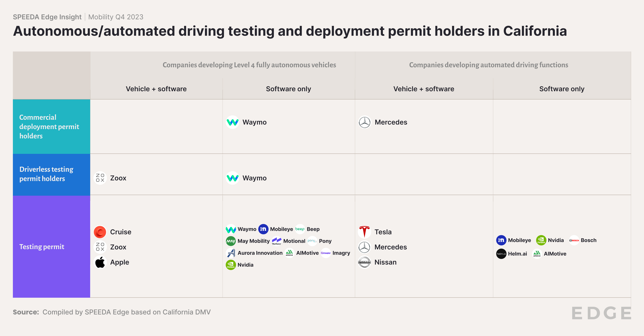The width and height of the screenshot is (644, 336).
Task: Click the Motional logo
Action: coord(276,241)
